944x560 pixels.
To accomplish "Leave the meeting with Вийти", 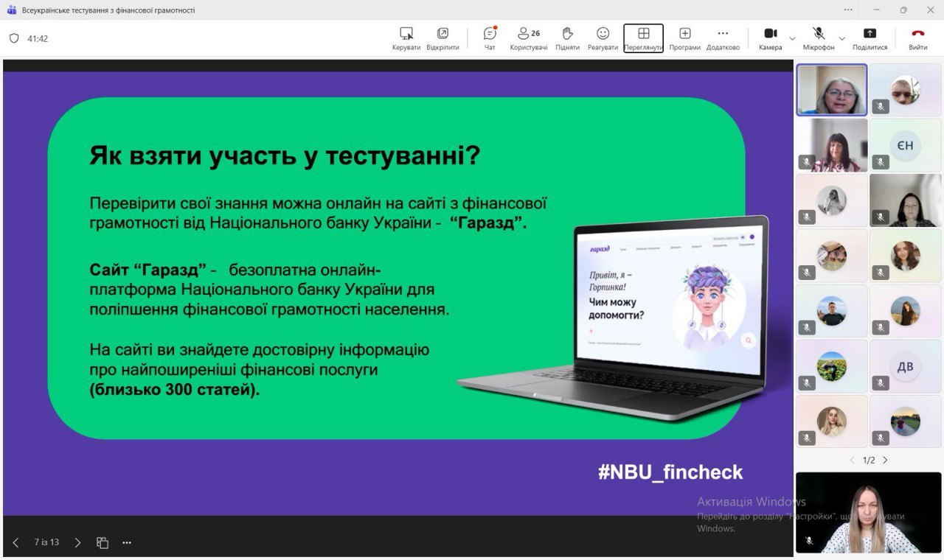I will [917, 38].
